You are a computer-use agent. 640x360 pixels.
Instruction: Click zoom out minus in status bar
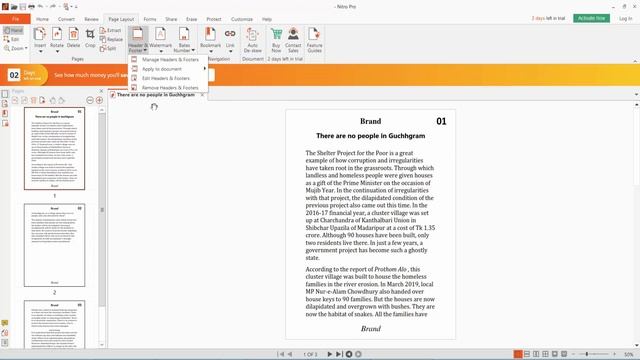coord(573,354)
